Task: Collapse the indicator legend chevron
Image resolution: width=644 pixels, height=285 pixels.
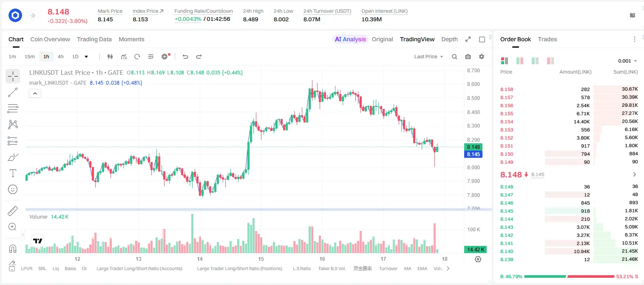Action: [x=35, y=94]
